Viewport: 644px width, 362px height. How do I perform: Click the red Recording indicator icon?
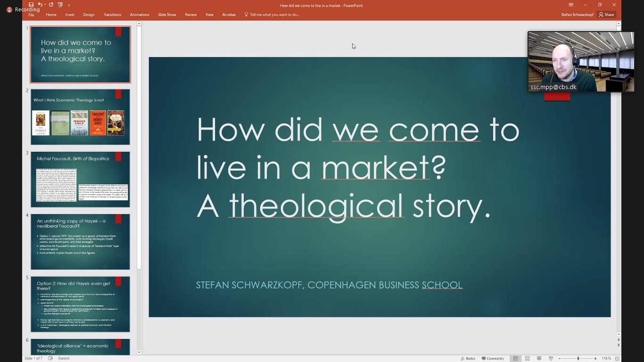9,9
